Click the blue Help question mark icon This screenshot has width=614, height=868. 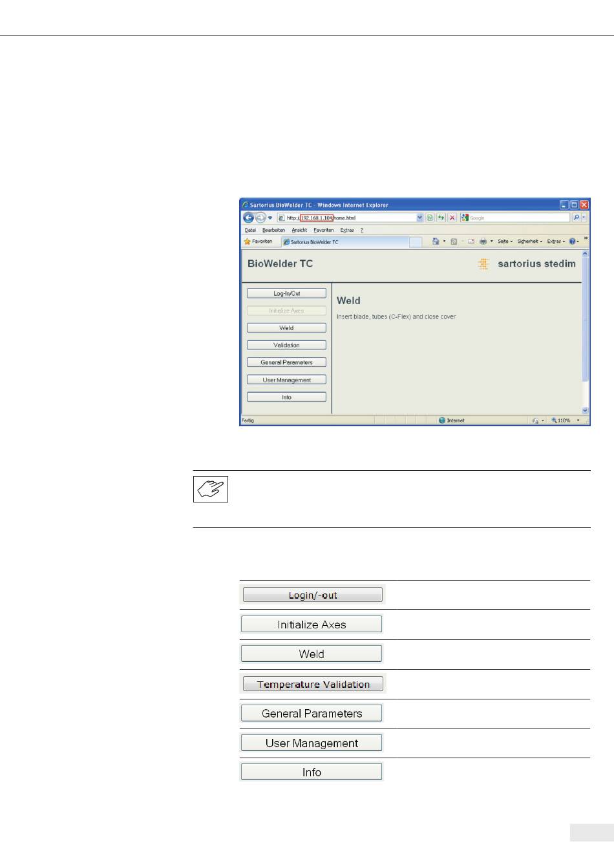[573, 242]
